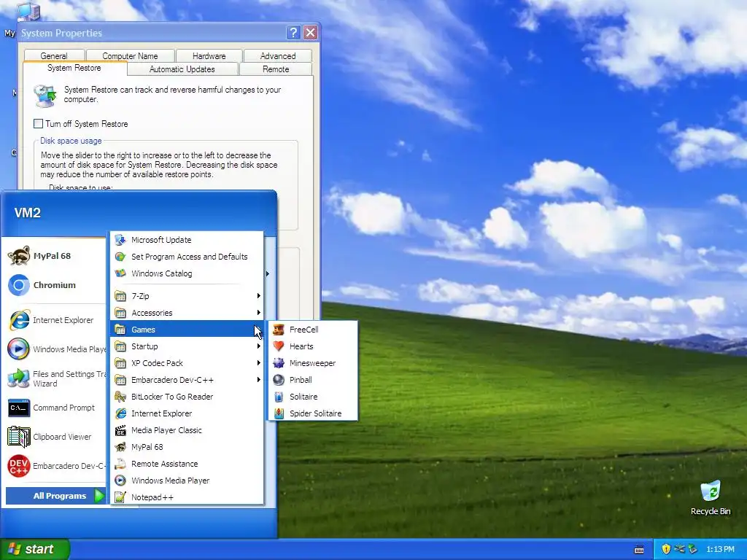Open the Remote tab
Image resolution: width=747 pixels, height=560 pixels.
point(276,69)
